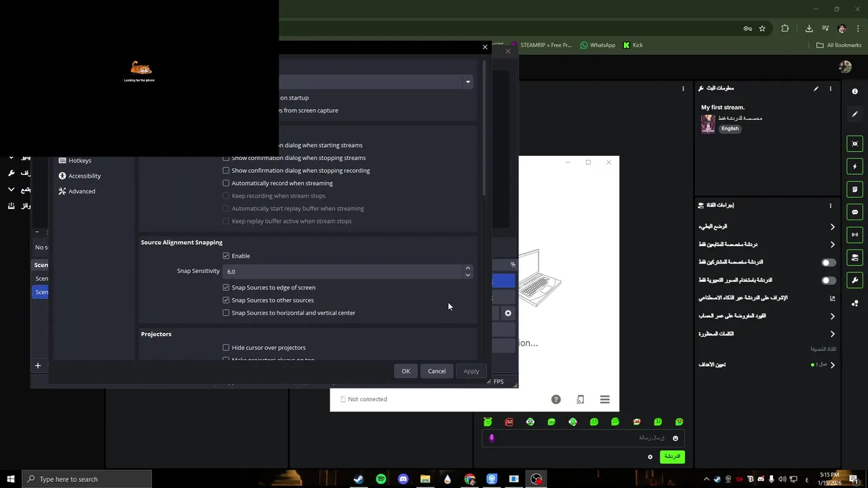Open stream info panel three-dot menu
This screenshot has height=488, width=868.
[x=830, y=89]
